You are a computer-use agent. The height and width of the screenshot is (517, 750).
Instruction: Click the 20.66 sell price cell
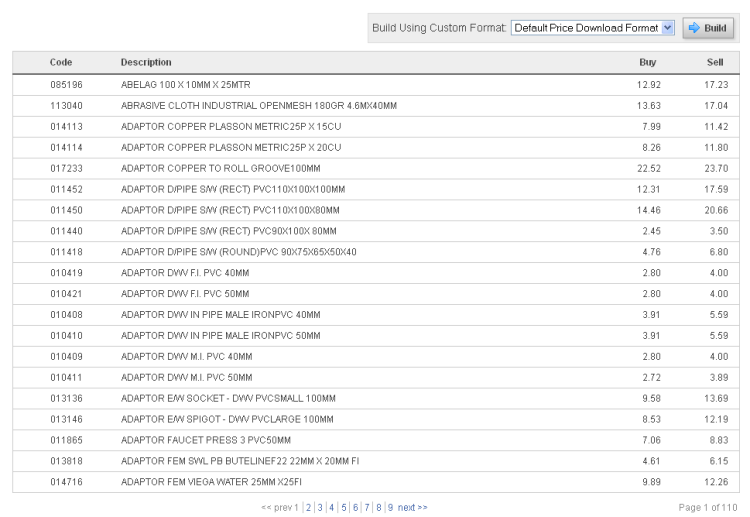(x=716, y=210)
